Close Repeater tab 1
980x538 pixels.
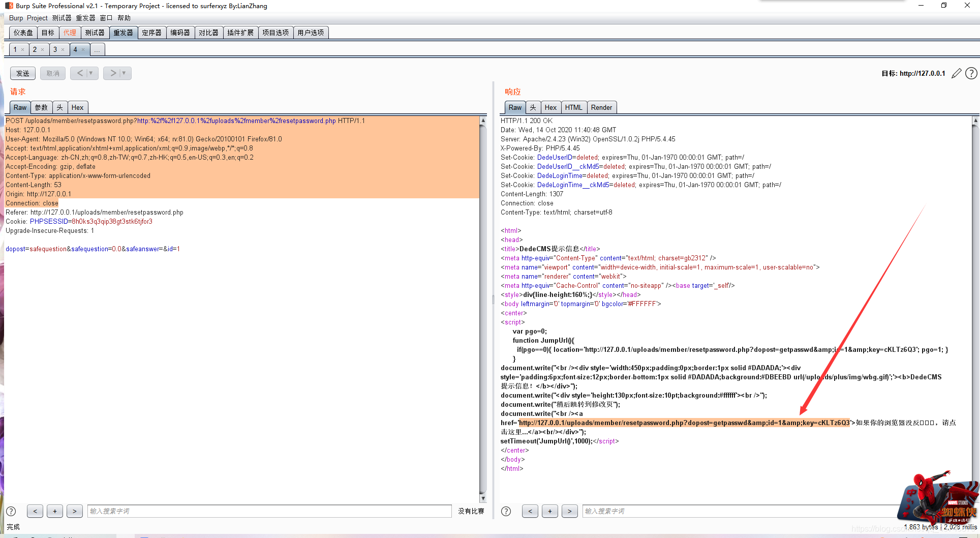[x=22, y=50]
